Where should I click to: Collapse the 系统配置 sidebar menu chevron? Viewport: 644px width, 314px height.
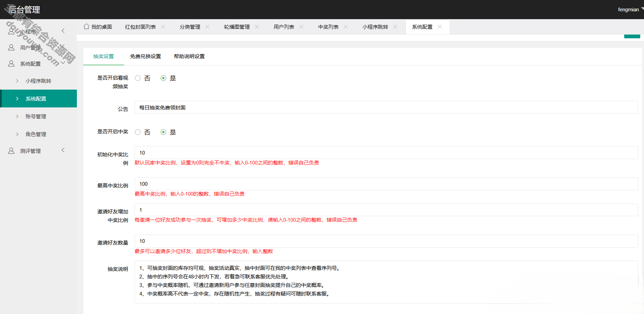click(x=63, y=63)
